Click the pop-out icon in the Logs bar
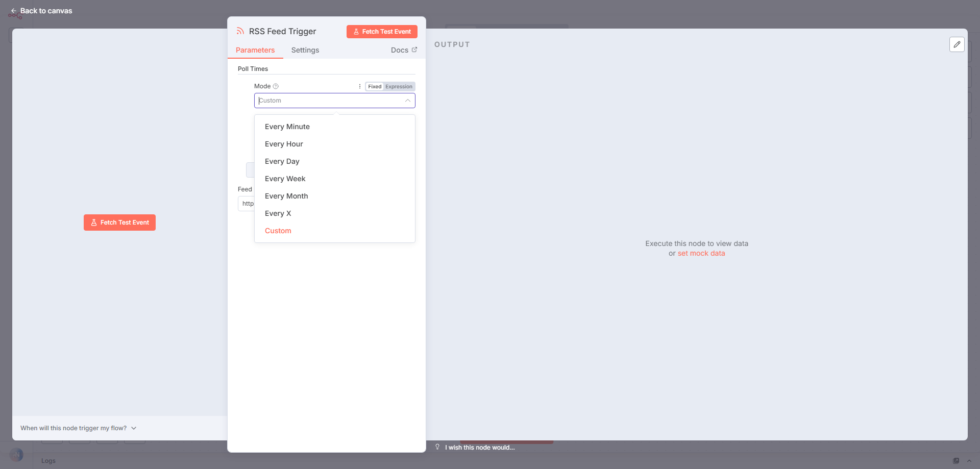980x469 pixels. pyautogui.click(x=956, y=460)
